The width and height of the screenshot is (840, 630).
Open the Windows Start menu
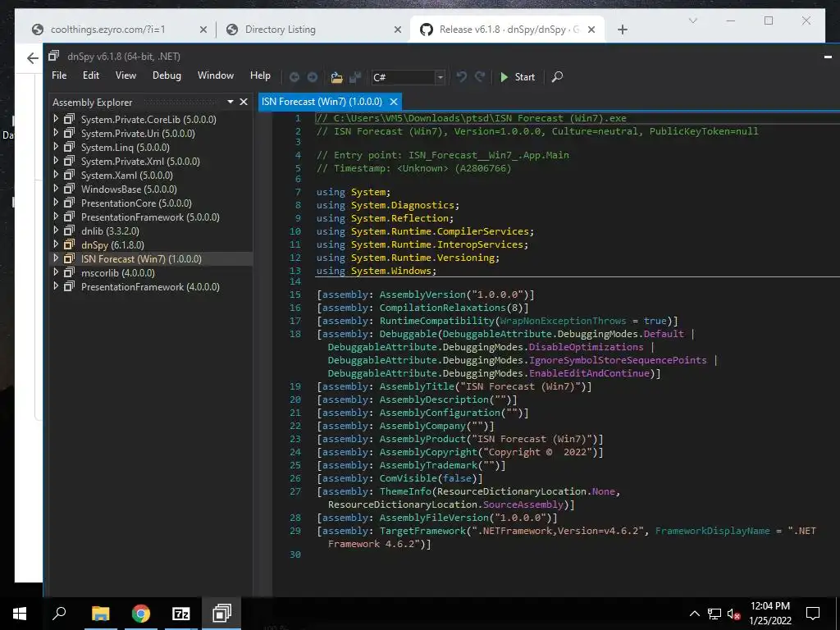[x=20, y=614]
